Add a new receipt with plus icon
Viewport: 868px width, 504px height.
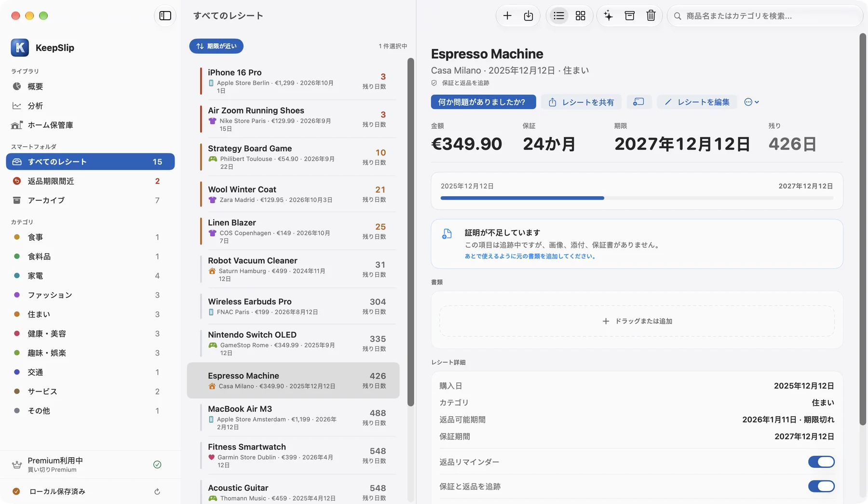click(x=507, y=16)
